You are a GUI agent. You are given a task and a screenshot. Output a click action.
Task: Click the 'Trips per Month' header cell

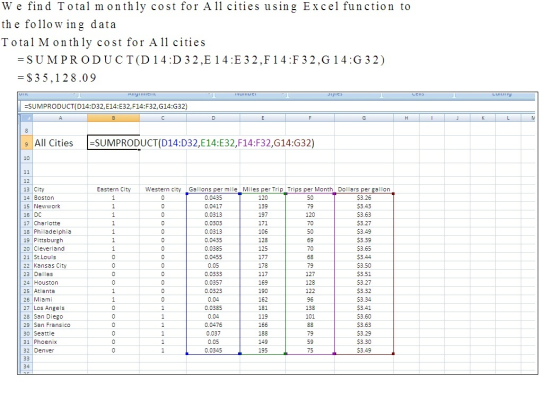310,189
